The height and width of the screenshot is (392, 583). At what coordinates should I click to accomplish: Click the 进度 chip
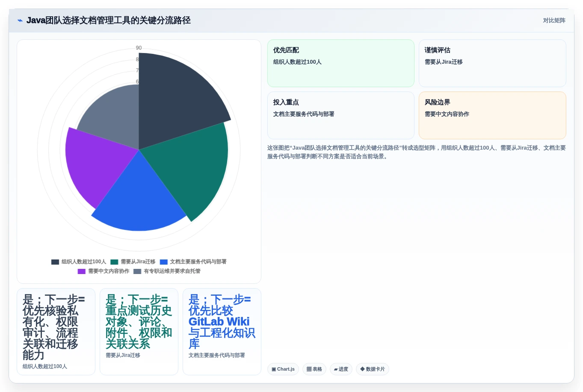point(341,369)
